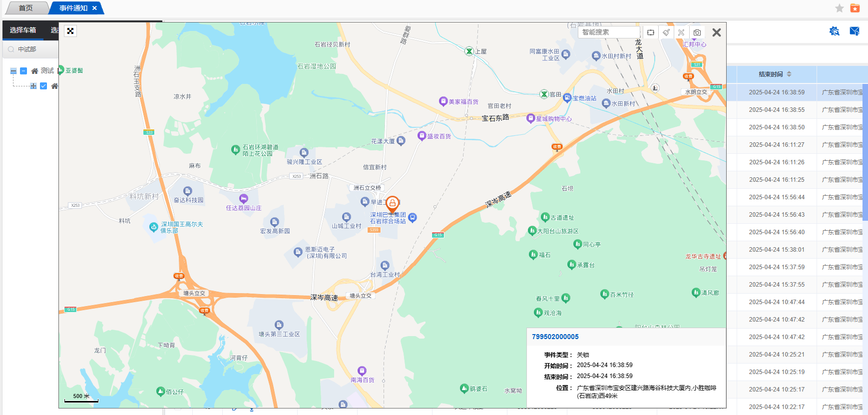Click the 智能搜索 search input
This screenshot has height=415, width=868.
pos(609,32)
